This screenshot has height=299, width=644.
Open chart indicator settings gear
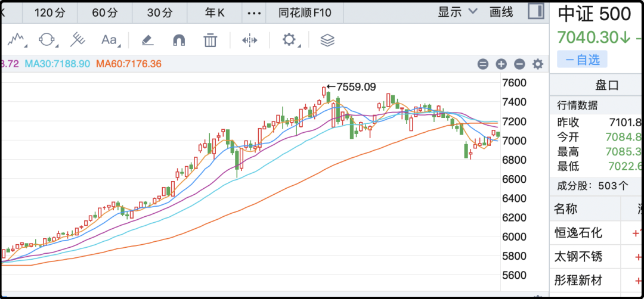[x=538, y=64]
